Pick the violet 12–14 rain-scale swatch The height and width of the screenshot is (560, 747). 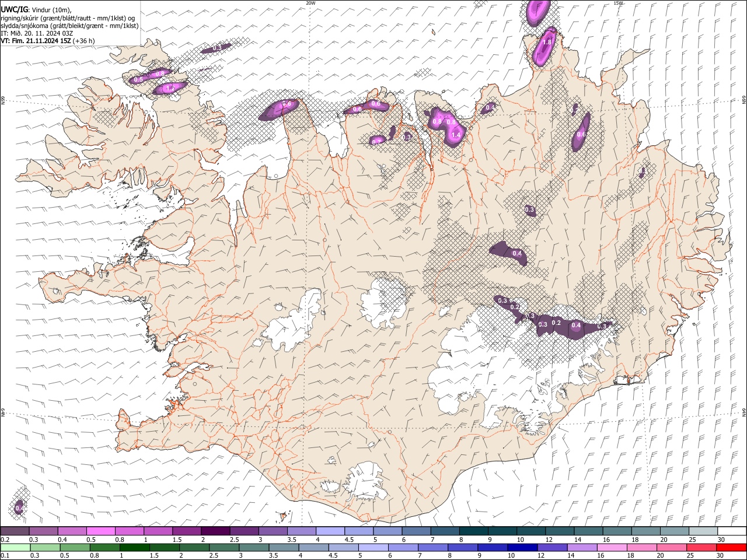coord(553,547)
